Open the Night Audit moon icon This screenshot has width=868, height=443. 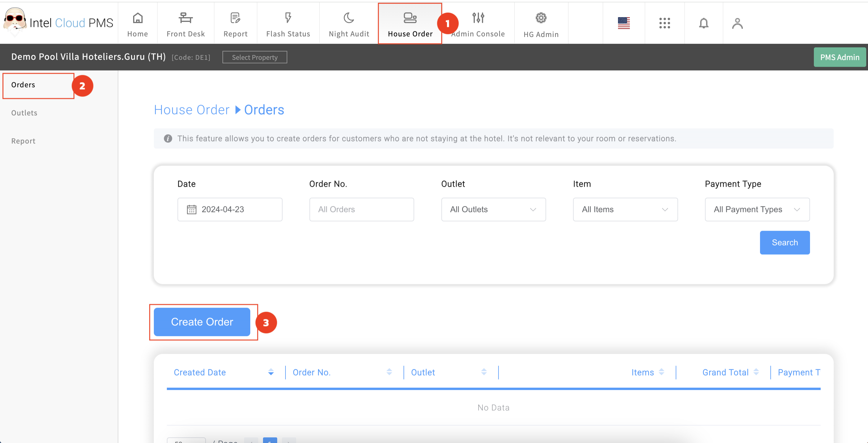click(349, 18)
